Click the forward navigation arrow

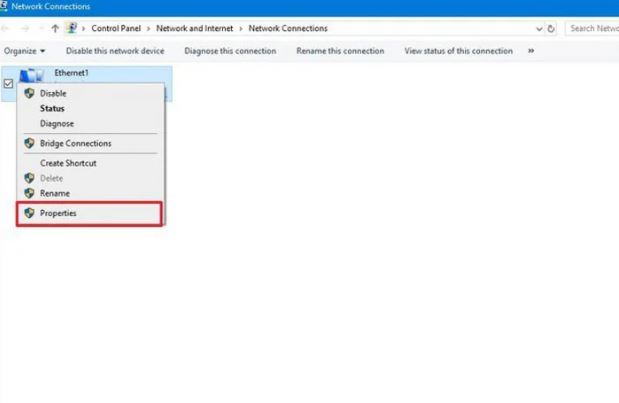[25, 28]
